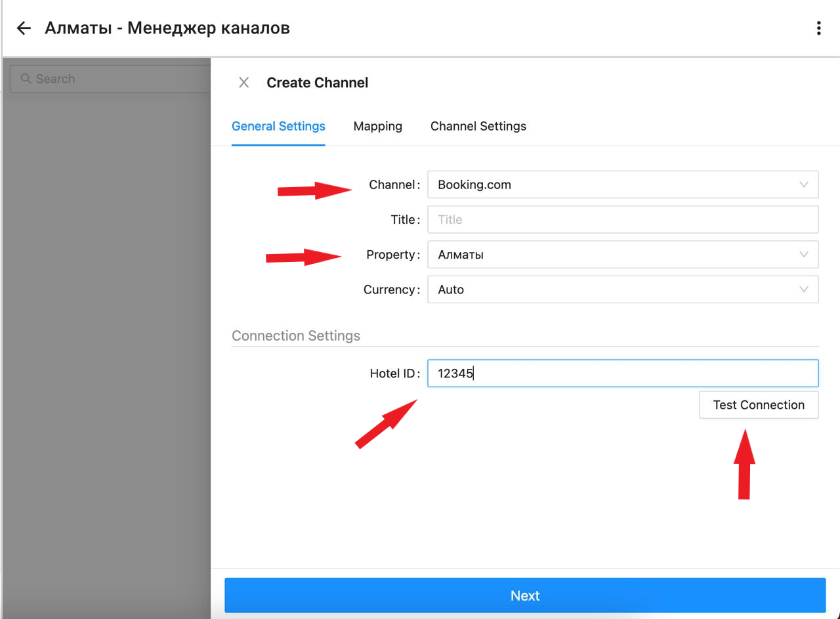
Task: Open the Property dropdown showing Алматы
Action: 623,255
